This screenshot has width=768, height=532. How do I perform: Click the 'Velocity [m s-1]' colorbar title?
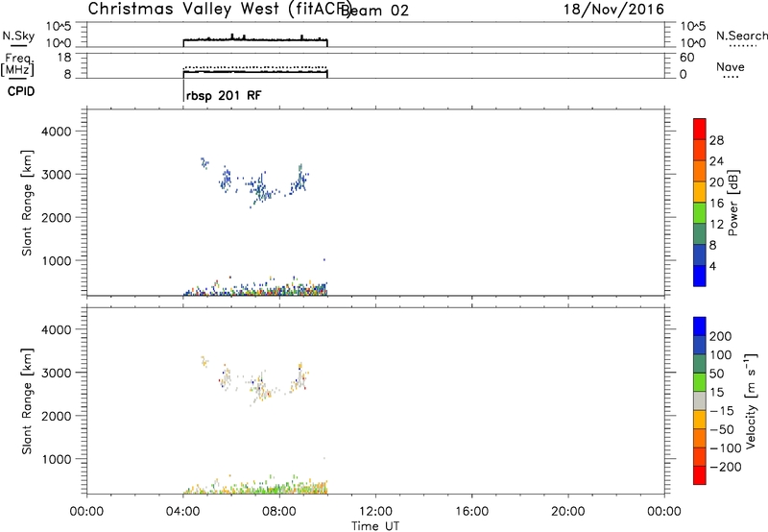pos(751,400)
